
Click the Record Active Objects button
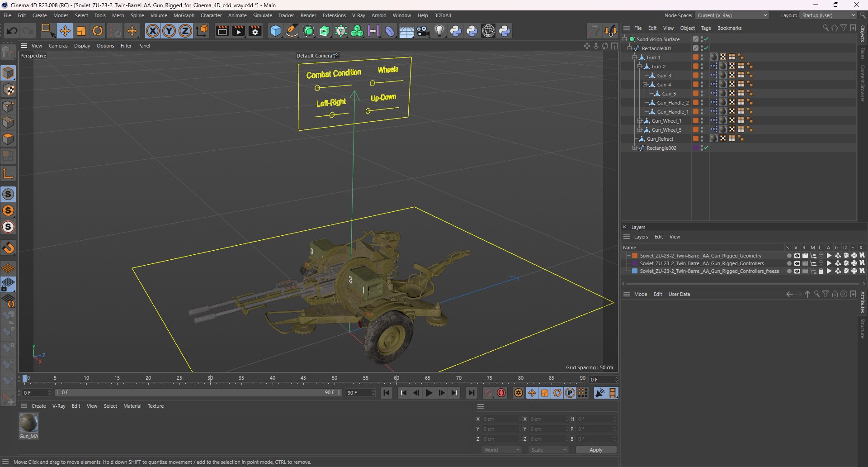(489, 393)
